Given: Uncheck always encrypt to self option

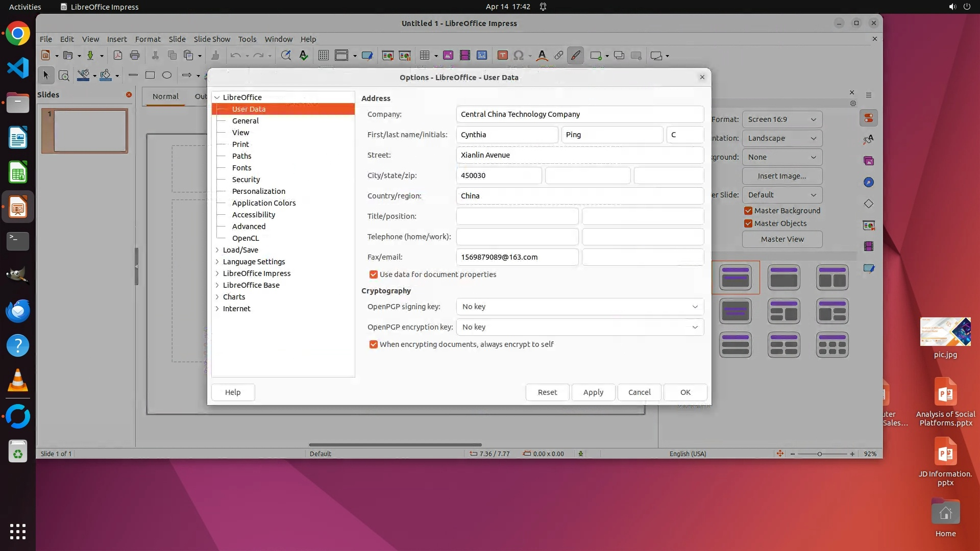Looking at the screenshot, I should tap(374, 344).
